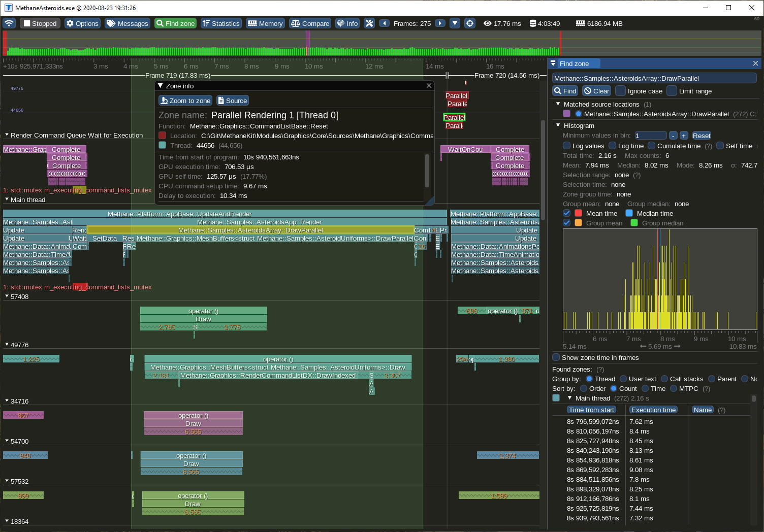Enable the Log values checkbox
The image size is (764, 532).
[x=566, y=146]
